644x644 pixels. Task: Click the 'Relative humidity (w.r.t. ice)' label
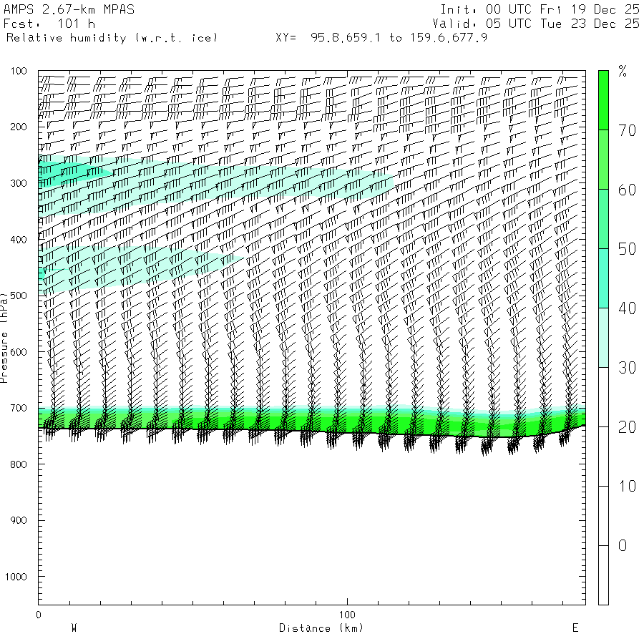[x=112, y=38]
